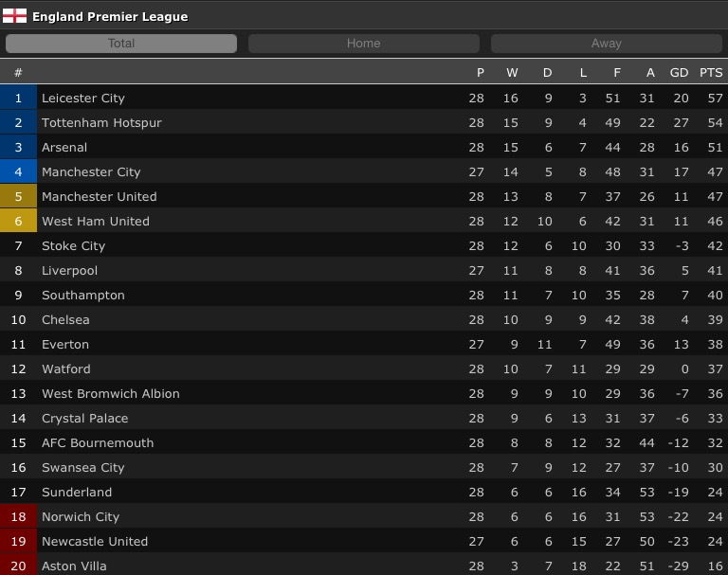This screenshot has height=575, width=728.
Task: Switch to the Home tab
Action: pyautogui.click(x=363, y=44)
